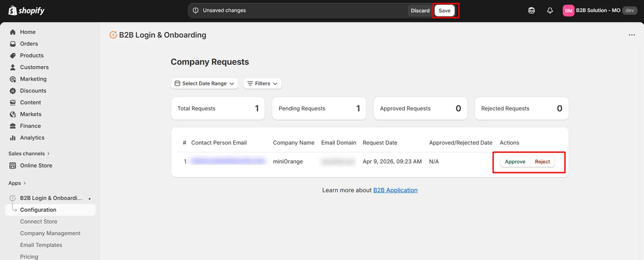
Task: Open B2B Login & Onboarding app entry
Action: tap(50, 198)
